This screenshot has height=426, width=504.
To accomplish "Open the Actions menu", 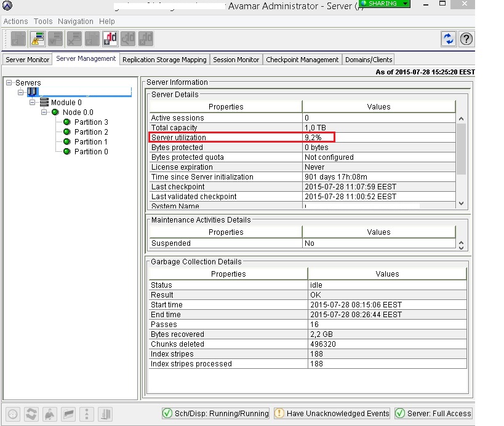I will pos(15,21).
